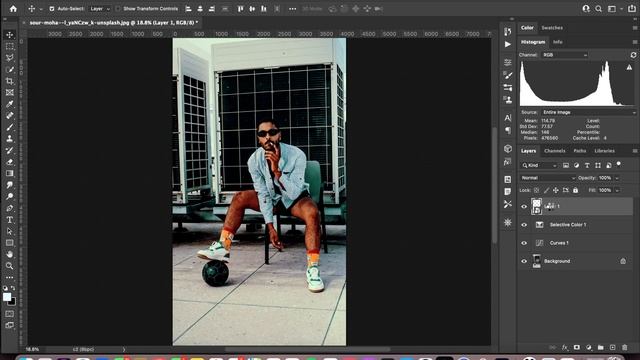Screen dimensions: 640x360
Task: Select the Eyedropper tool
Action: (x=10, y=104)
